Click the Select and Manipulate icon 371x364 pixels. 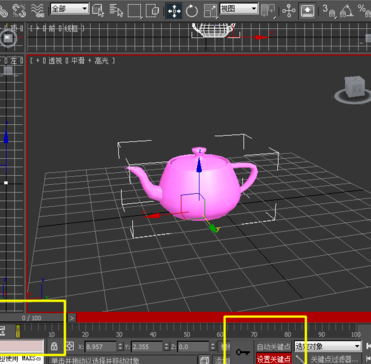click(288, 11)
